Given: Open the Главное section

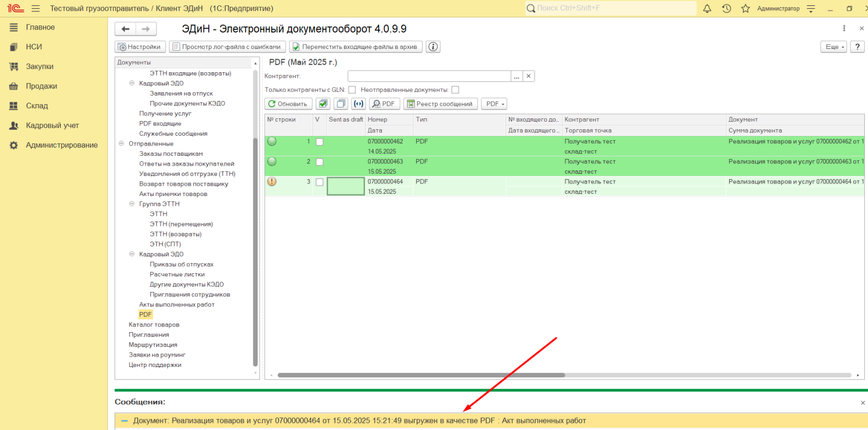Looking at the screenshot, I should point(40,27).
